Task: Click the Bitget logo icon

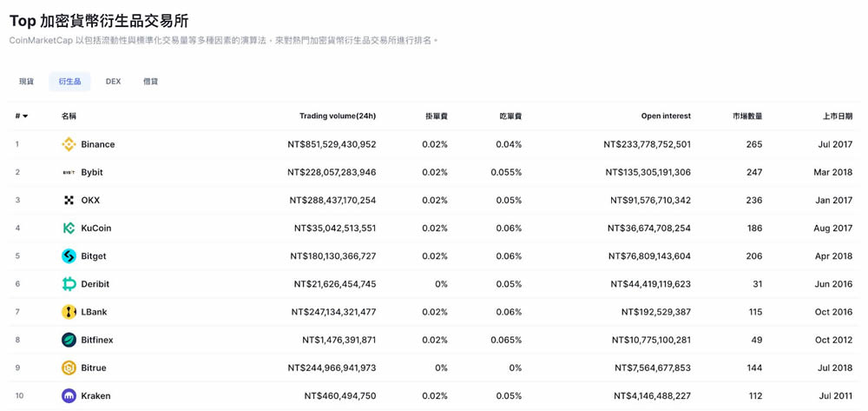Action: click(69, 256)
